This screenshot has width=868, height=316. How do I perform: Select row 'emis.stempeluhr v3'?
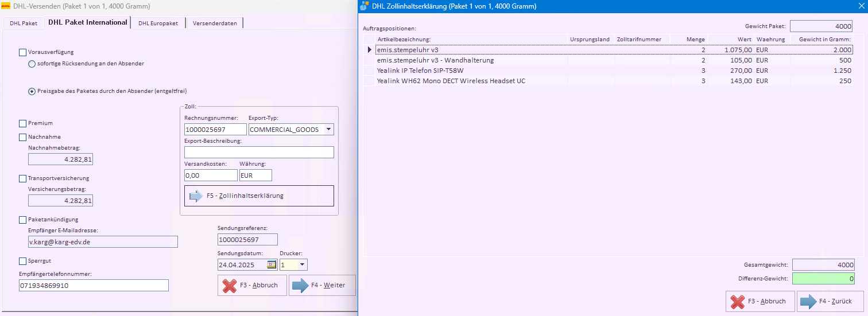tap(609, 50)
